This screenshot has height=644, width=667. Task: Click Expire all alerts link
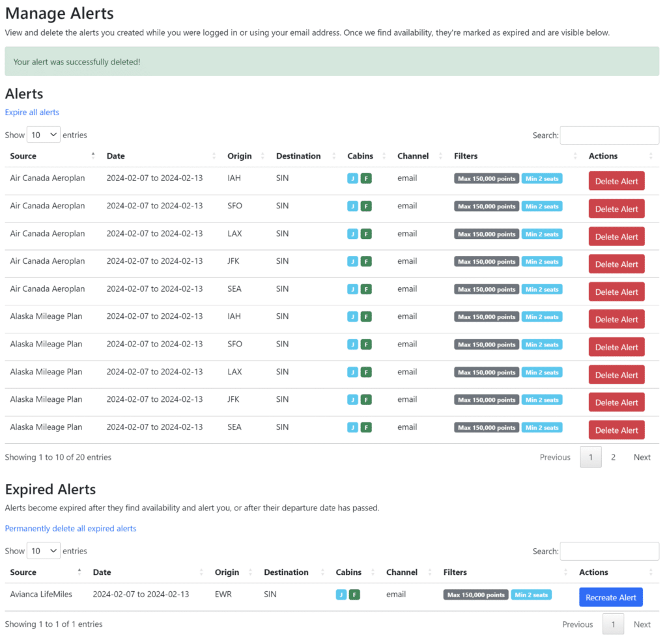tap(32, 112)
